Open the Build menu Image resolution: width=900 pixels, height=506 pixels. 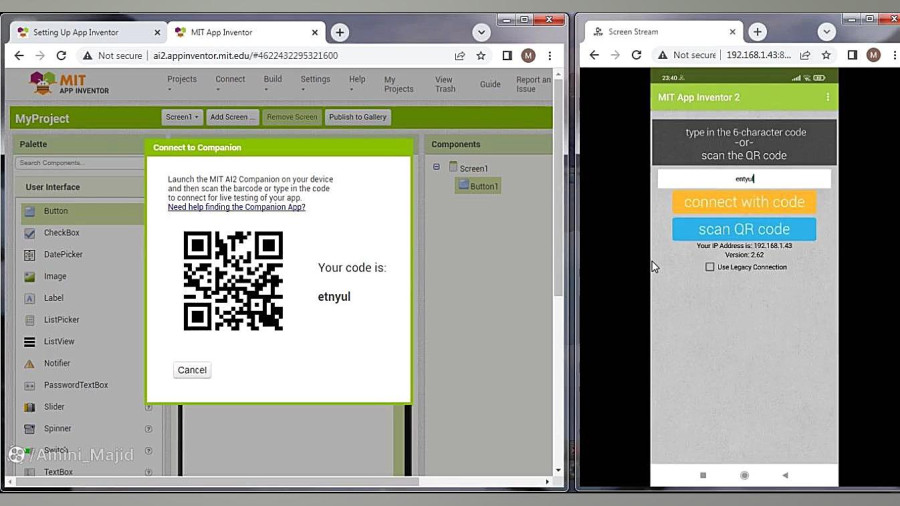tap(272, 83)
